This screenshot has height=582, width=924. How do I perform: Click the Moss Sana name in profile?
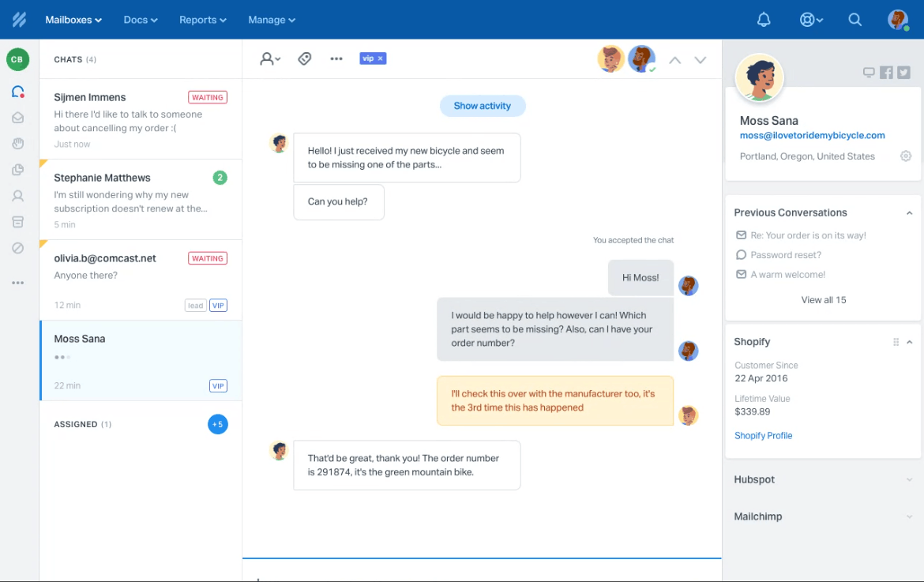pyautogui.click(x=769, y=121)
